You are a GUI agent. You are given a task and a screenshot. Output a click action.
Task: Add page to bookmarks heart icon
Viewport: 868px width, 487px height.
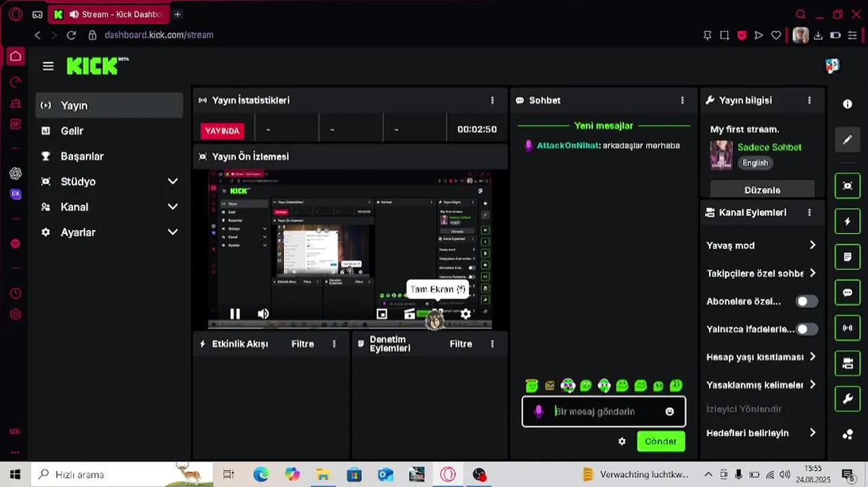point(776,35)
